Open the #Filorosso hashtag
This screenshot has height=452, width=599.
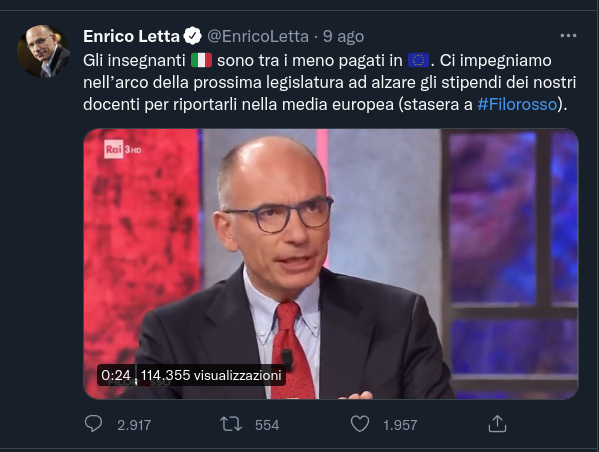tap(517, 104)
